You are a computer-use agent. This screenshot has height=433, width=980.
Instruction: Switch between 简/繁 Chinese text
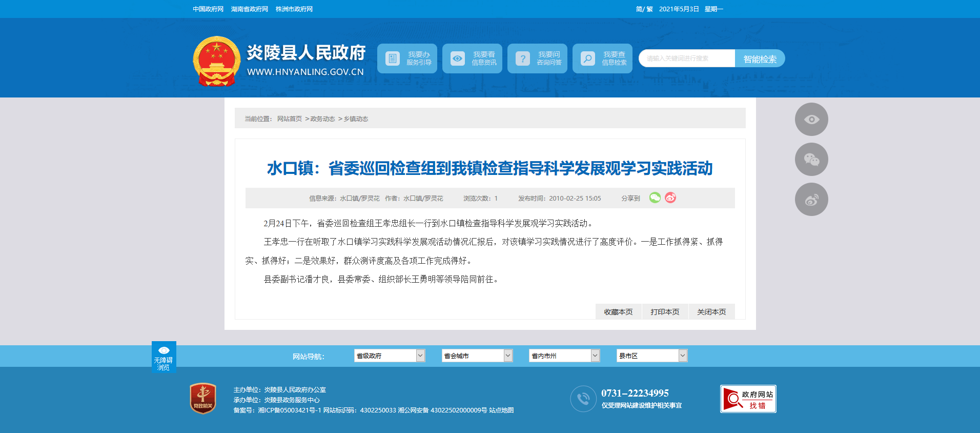click(x=644, y=9)
